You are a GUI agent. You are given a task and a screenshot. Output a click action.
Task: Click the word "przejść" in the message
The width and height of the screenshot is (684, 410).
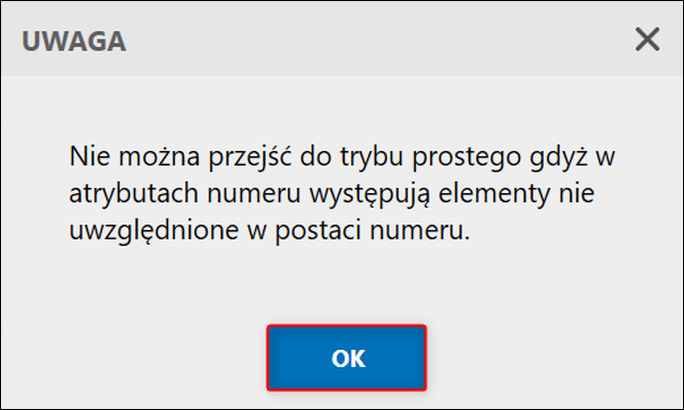tap(250, 157)
